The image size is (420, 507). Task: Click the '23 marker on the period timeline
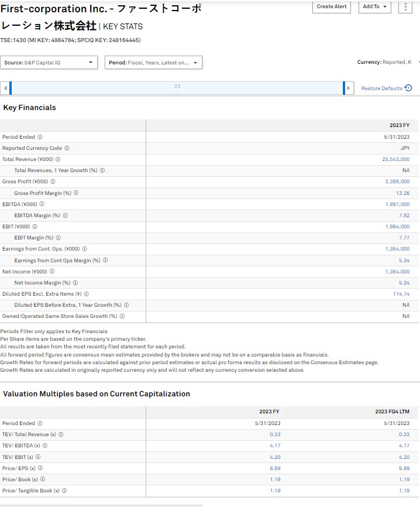click(x=177, y=86)
